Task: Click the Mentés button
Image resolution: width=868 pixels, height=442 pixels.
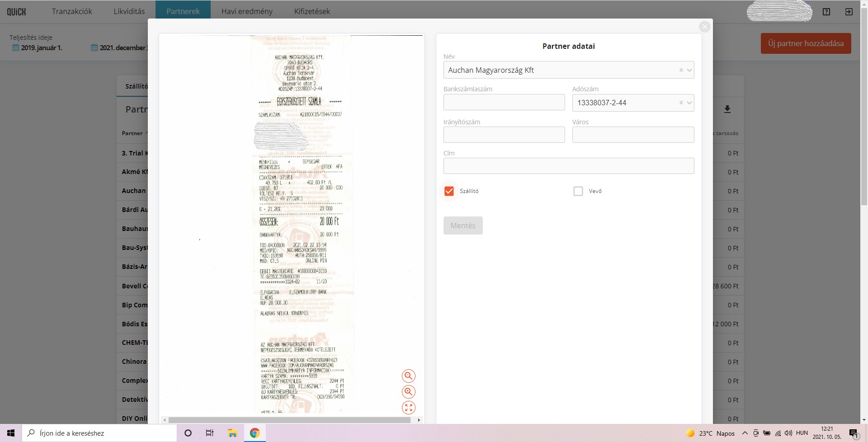Action: point(463,226)
